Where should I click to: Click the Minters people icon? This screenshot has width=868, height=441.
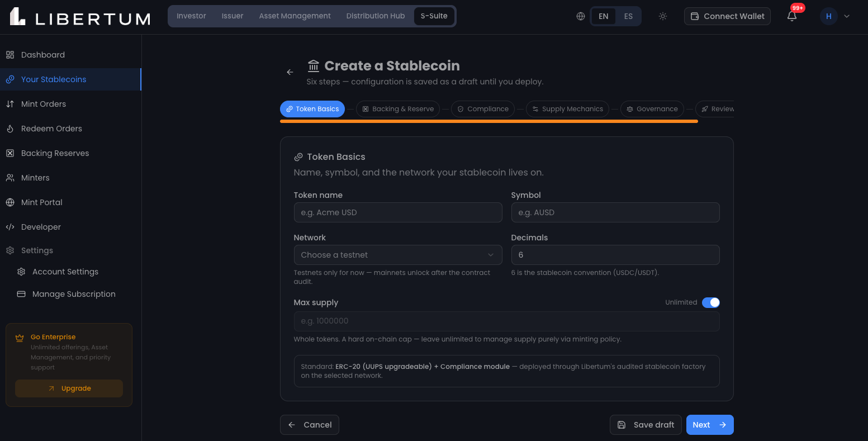pyautogui.click(x=10, y=178)
